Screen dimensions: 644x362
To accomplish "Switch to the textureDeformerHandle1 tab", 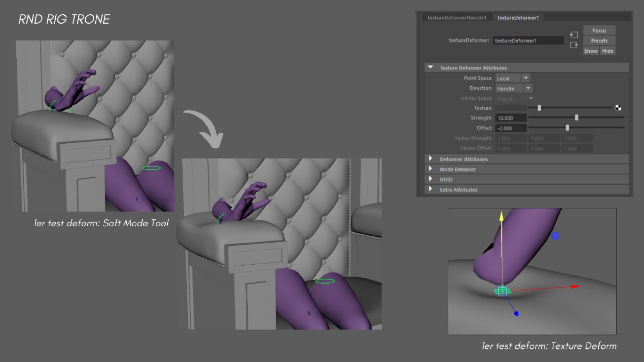I will pos(457,17).
